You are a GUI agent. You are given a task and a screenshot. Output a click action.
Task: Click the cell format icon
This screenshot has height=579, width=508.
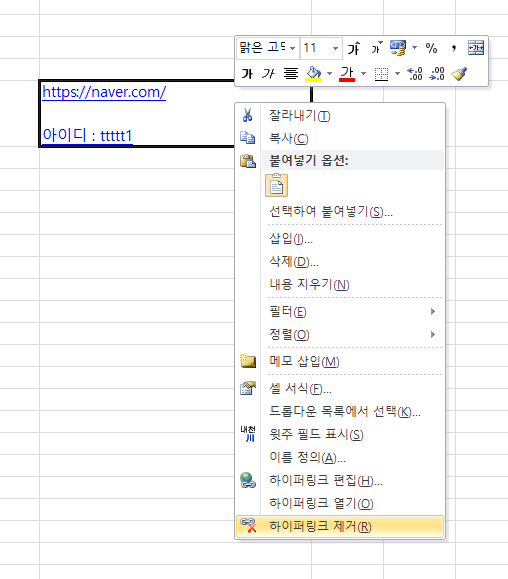(248, 388)
